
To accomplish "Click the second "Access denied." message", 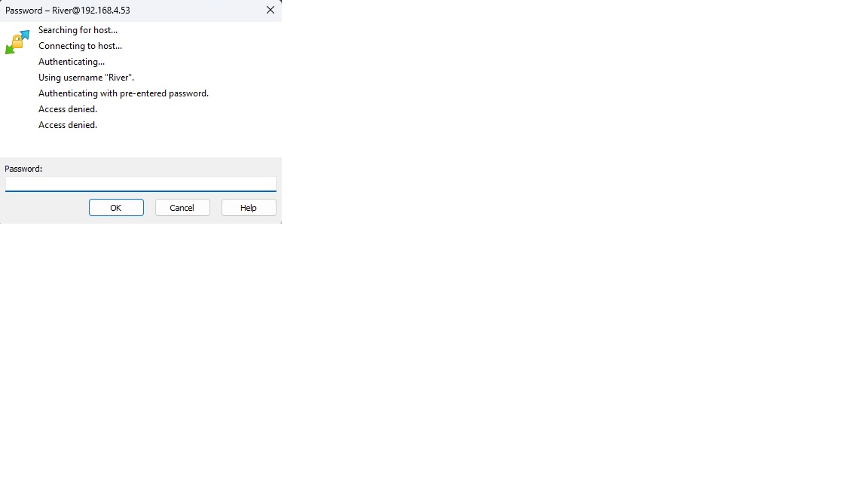I will pos(68,125).
